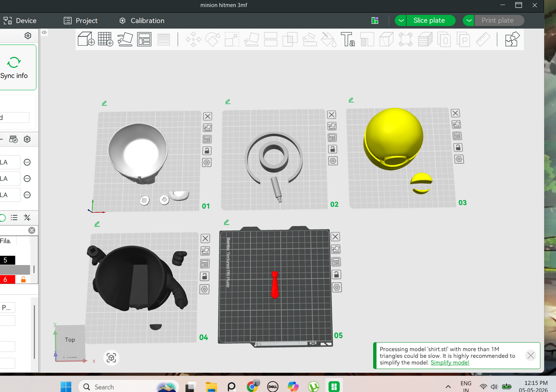The image size is (556, 392).
Task: Edit plate 01 name with pencil icon
Action: tap(104, 103)
